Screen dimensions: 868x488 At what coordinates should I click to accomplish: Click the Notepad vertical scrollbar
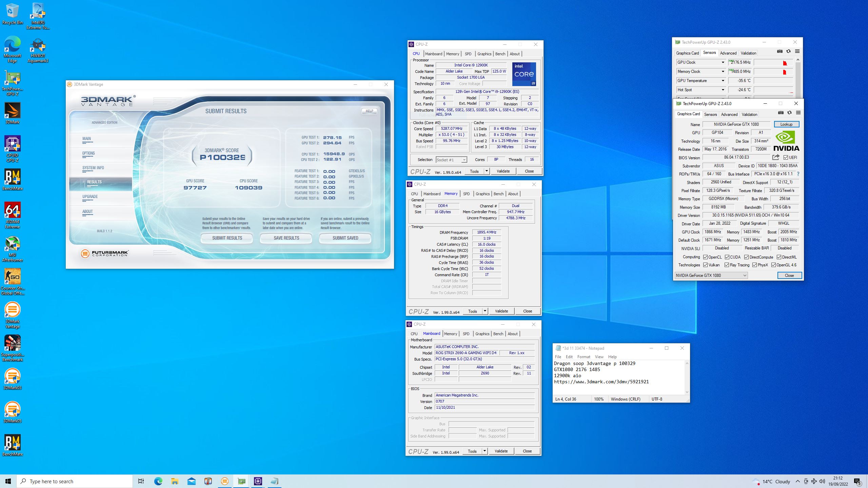[687, 378]
